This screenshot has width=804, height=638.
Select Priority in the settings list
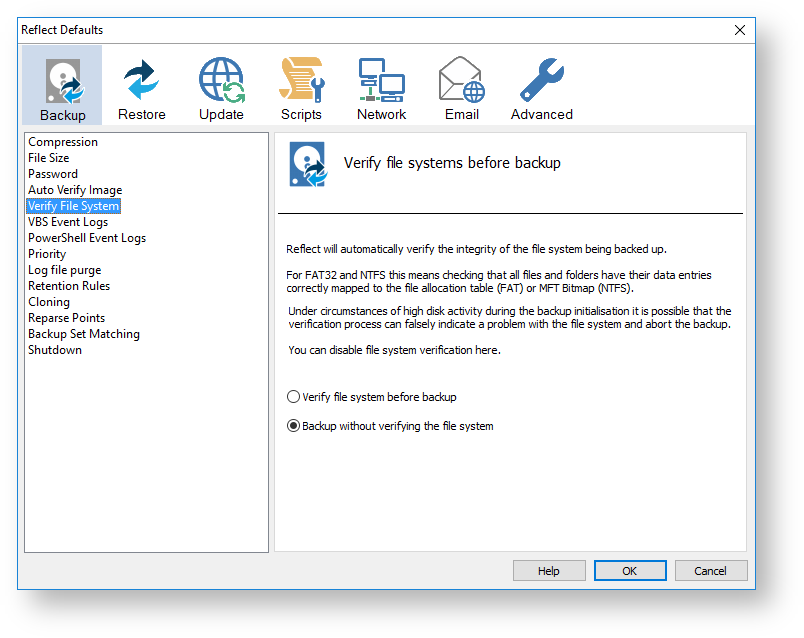click(47, 254)
